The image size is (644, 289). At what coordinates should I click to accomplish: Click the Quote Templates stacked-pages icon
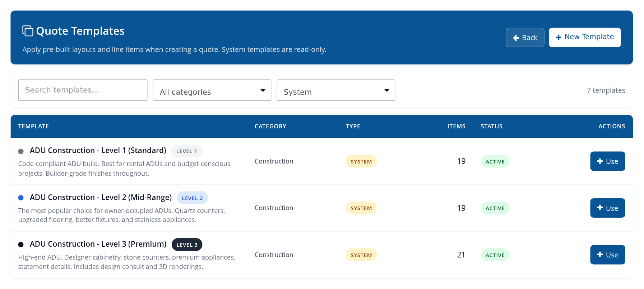(28, 31)
